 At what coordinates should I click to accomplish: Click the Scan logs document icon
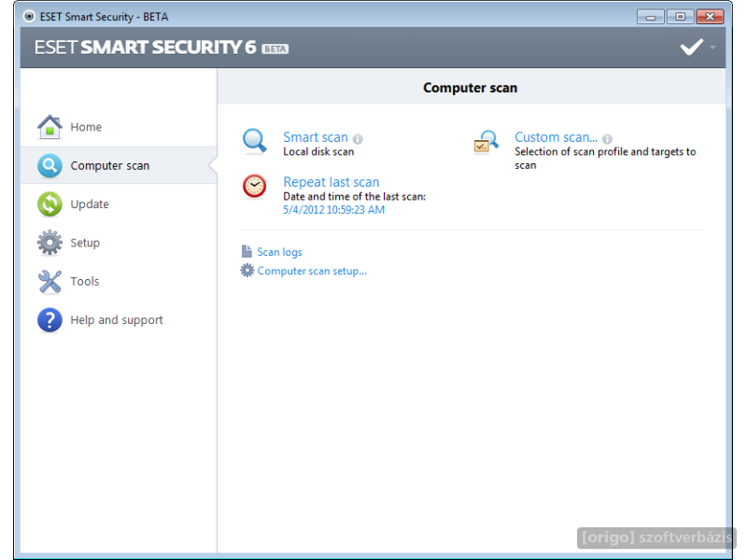(x=247, y=251)
